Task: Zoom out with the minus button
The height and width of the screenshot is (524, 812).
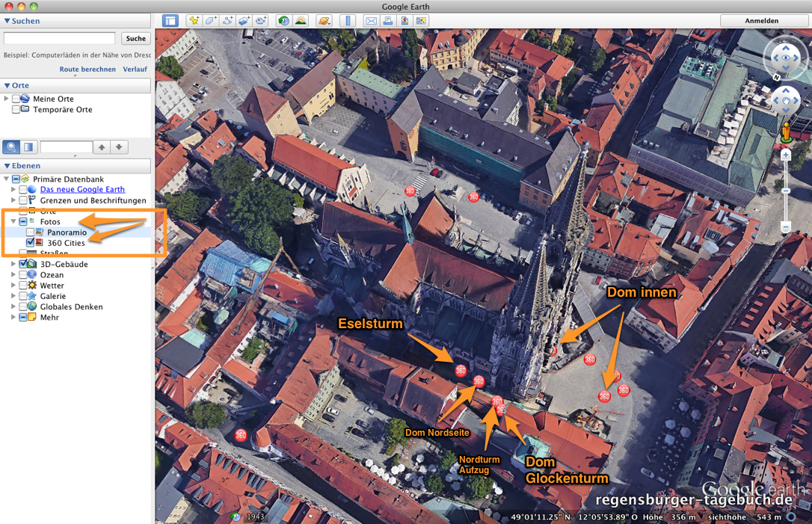Action: pyautogui.click(x=786, y=226)
